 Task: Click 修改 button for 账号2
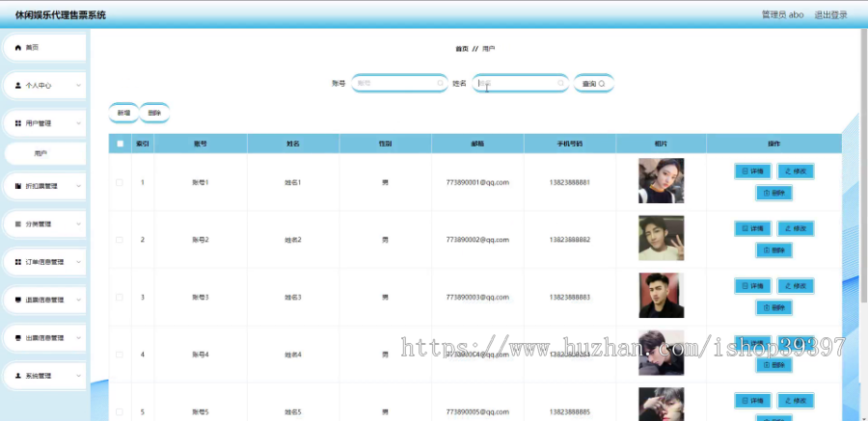796,228
